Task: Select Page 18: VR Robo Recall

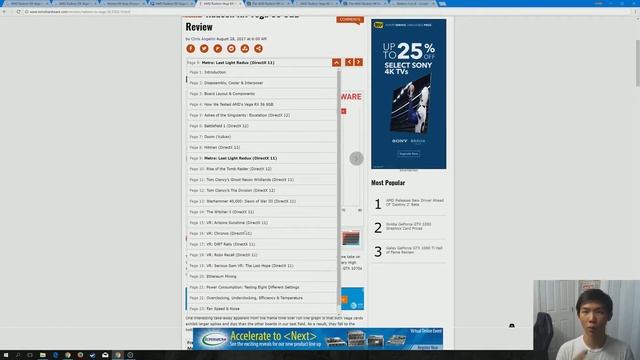Action: [262, 255]
